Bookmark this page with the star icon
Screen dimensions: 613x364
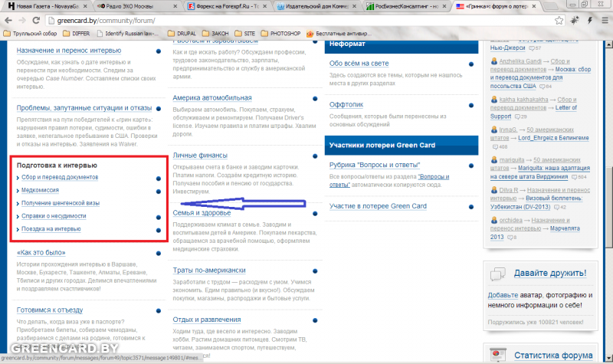559,21
